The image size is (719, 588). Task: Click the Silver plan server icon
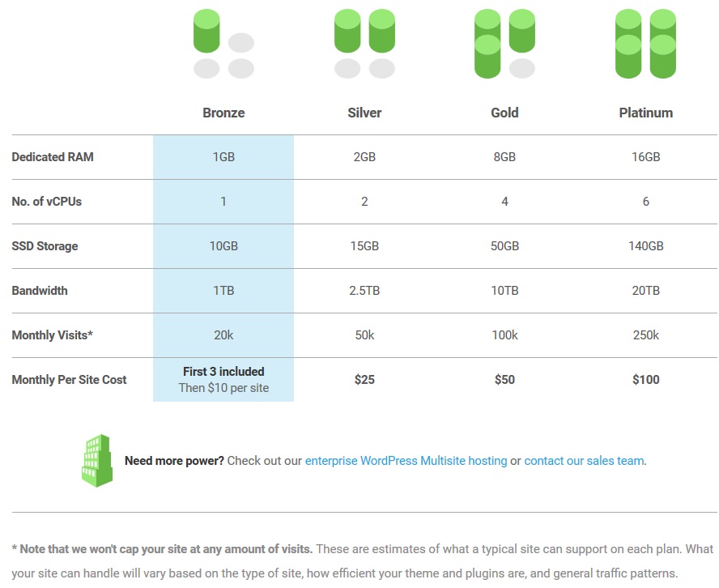coord(364,44)
